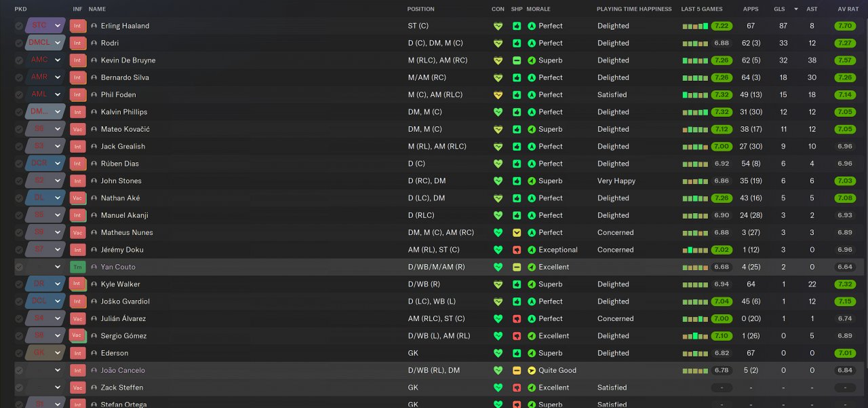Image resolution: width=868 pixels, height=408 pixels.
Task: Click João Cancelo's yellow morale icon
Action: (532, 371)
